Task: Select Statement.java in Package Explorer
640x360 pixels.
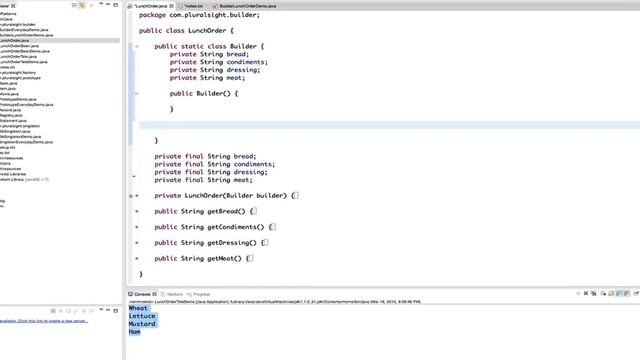Action: (x=13, y=121)
